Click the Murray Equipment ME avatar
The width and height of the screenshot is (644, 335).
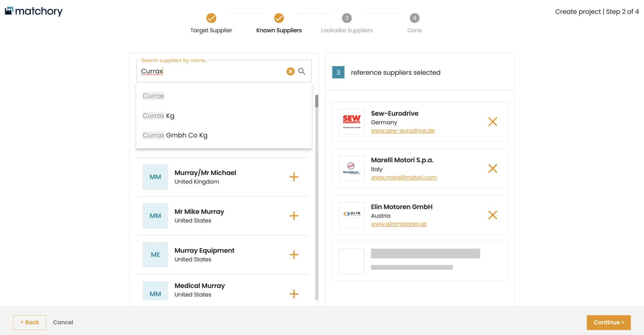pyautogui.click(x=155, y=255)
